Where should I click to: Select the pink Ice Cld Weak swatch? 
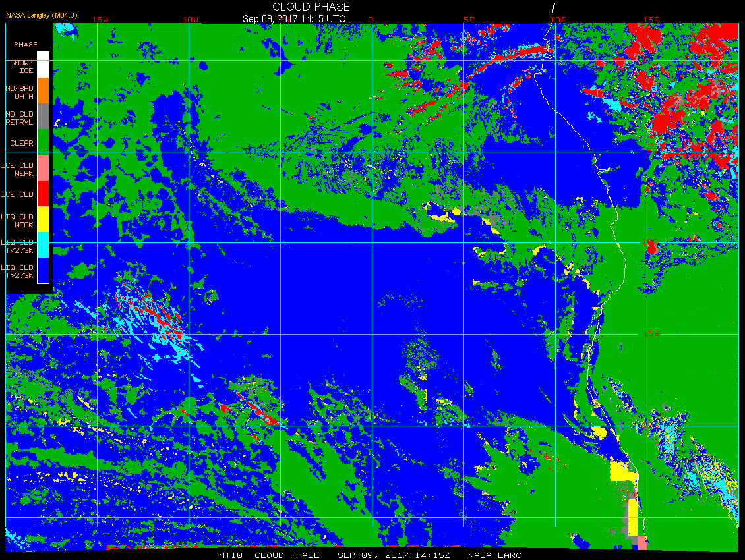tap(44, 167)
